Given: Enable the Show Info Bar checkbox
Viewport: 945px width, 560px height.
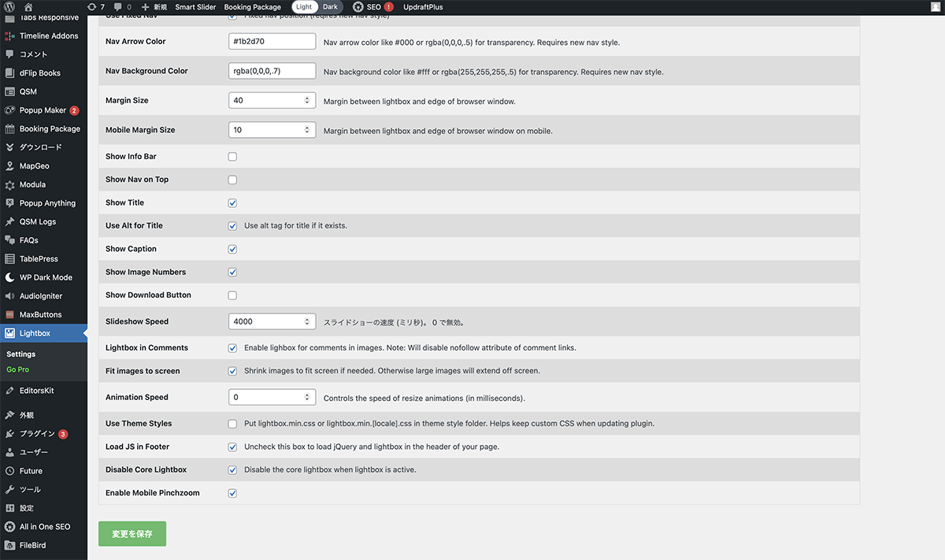Looking at the screenshot, I should click(x=232, y=157).
